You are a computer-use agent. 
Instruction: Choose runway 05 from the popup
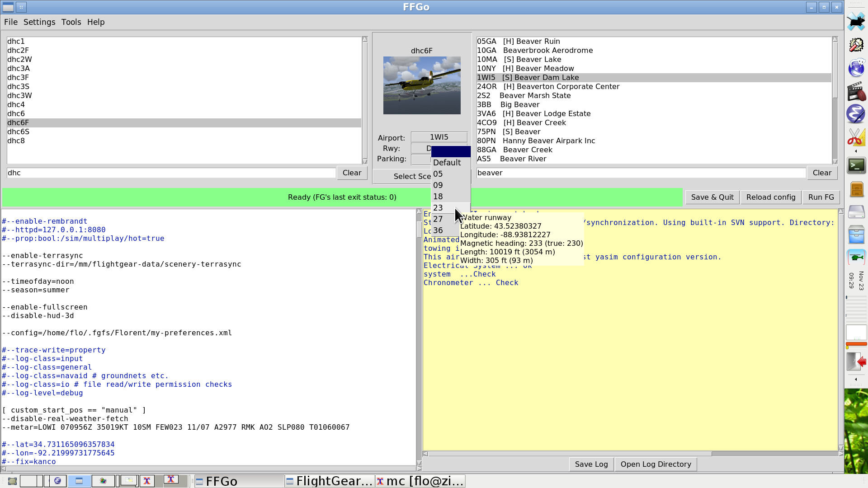pos(451,174)
